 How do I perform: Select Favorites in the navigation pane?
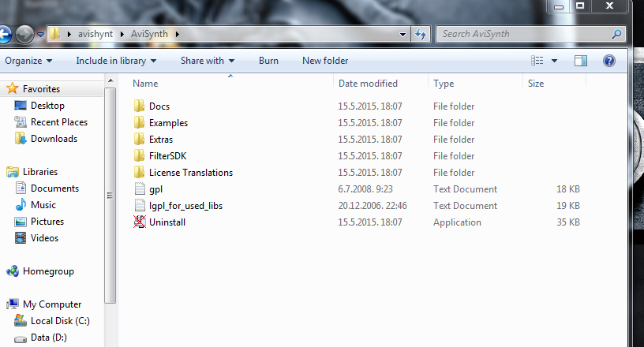click(41, 88)
